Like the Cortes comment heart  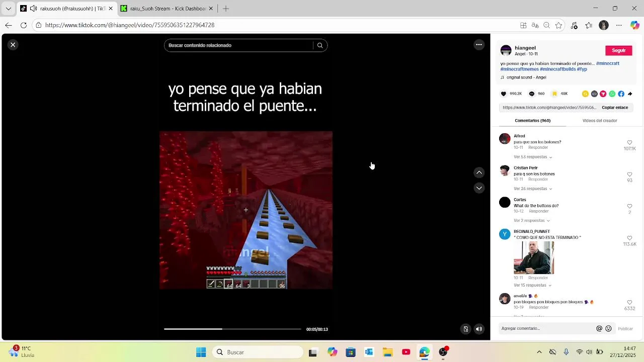[x=629, y=207]
